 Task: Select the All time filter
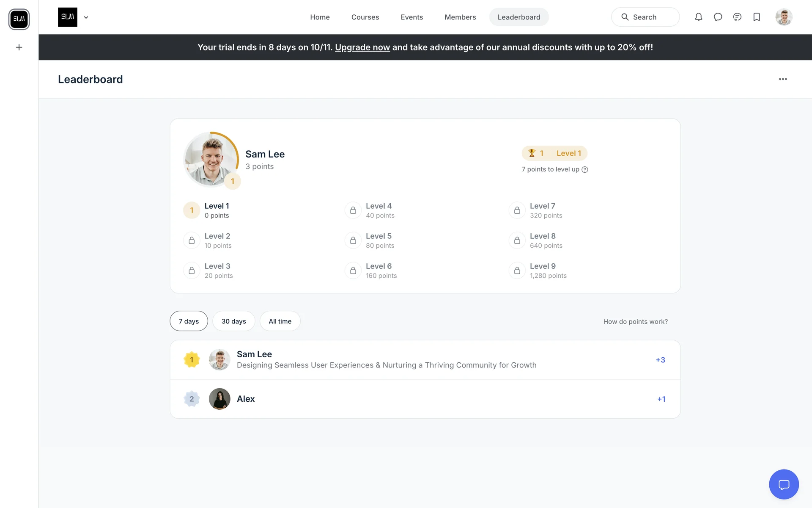tap(280, 321)
